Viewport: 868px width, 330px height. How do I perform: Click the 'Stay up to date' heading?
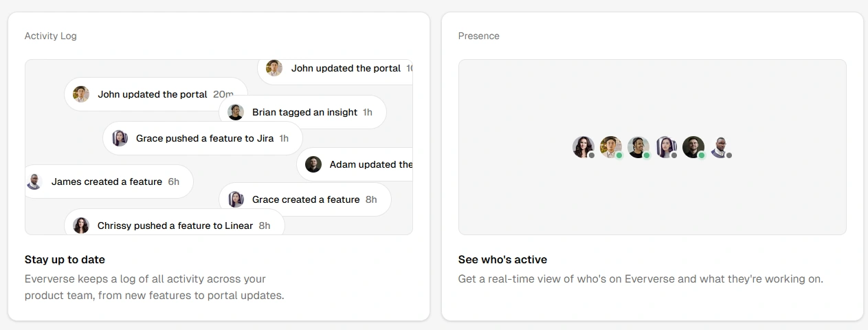pos(65,260)
